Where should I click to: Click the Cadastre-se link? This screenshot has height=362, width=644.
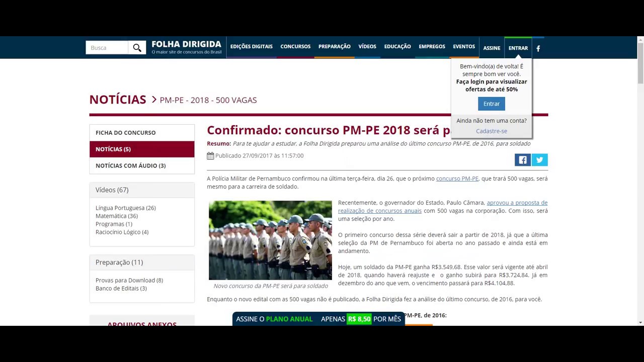(492, 131)
